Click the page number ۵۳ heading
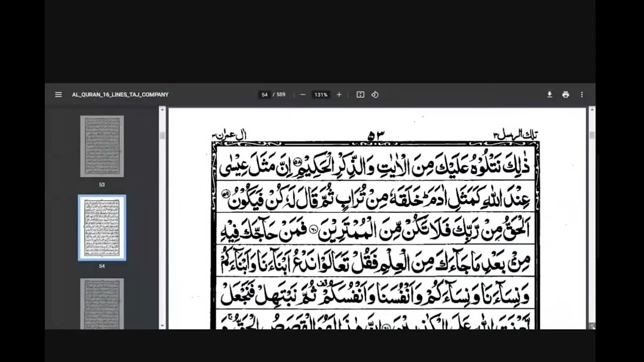This screenshot has width=644, height=362. coord(375,135)
